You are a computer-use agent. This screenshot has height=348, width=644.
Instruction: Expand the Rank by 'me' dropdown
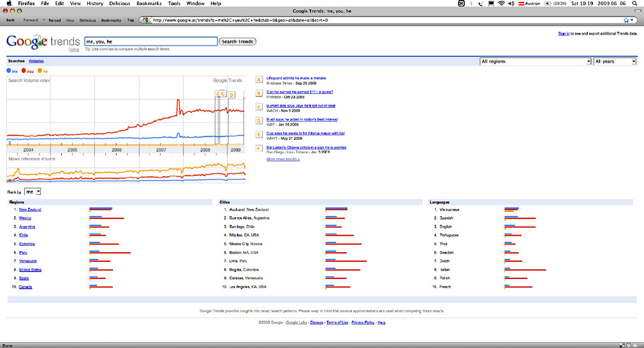[33, 192]
